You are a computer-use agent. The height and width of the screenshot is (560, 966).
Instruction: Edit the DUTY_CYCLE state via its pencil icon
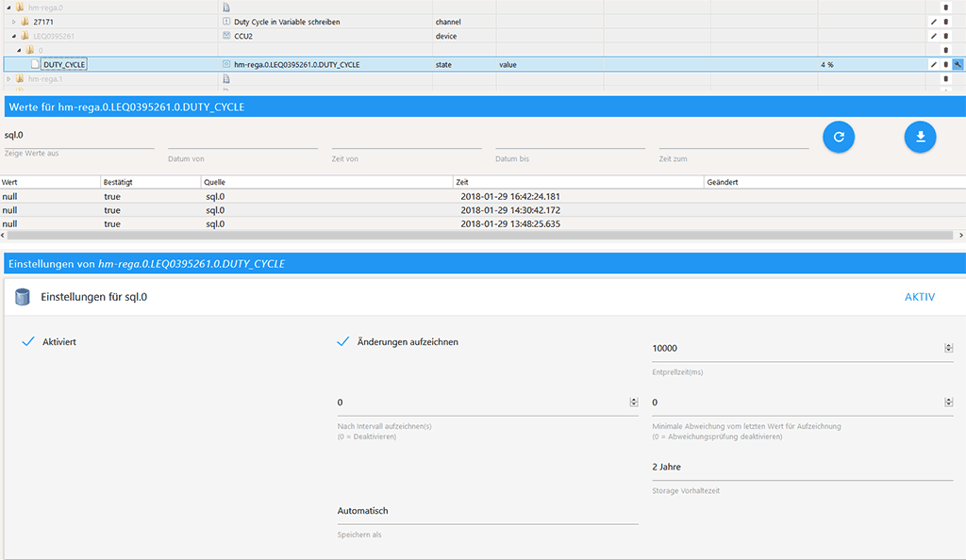[x=933, y=64]
